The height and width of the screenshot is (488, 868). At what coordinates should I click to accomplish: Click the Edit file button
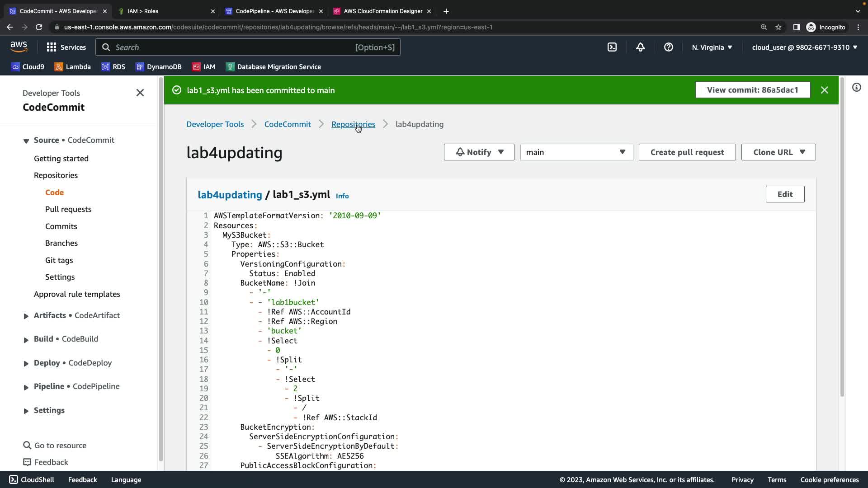pos(784,194)
